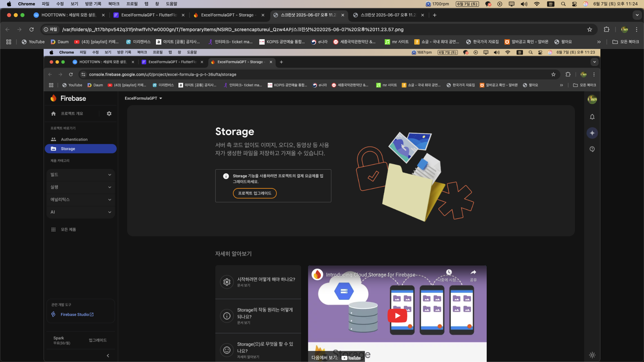The width and height of the screenshot is (644, 362).
Task: Click the smiley icon on Storage(으)로 무엇을 card
Action: click(227, 350)
